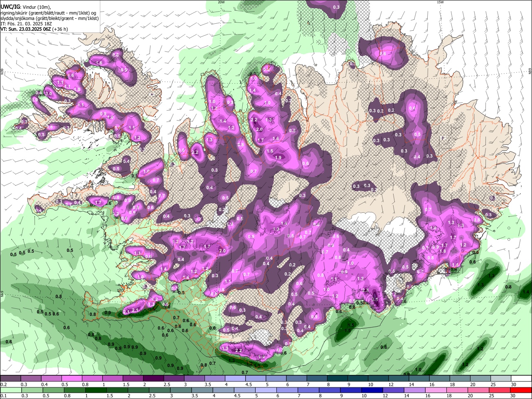Viewport: 532px width, 399px height.
Task: Click the pale grey snow swatch between 25 and 30
Action: (x=501, y=378)
